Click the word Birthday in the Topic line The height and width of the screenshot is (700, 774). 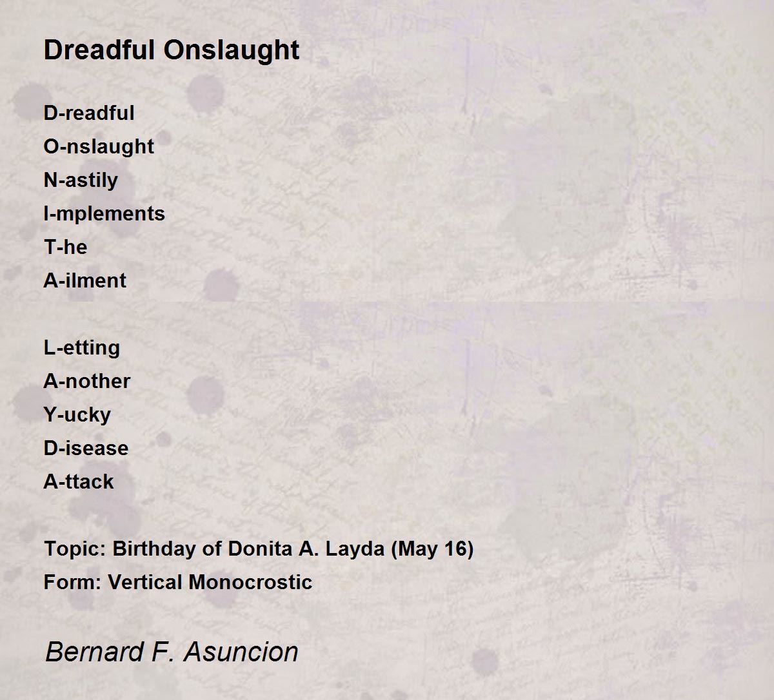click(x=154, y=549)
